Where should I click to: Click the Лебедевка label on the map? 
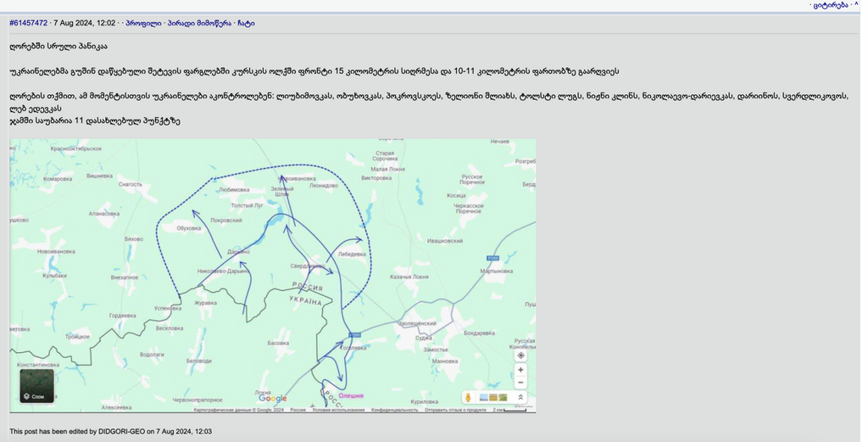pyautogui.click(x=352, y=255)
